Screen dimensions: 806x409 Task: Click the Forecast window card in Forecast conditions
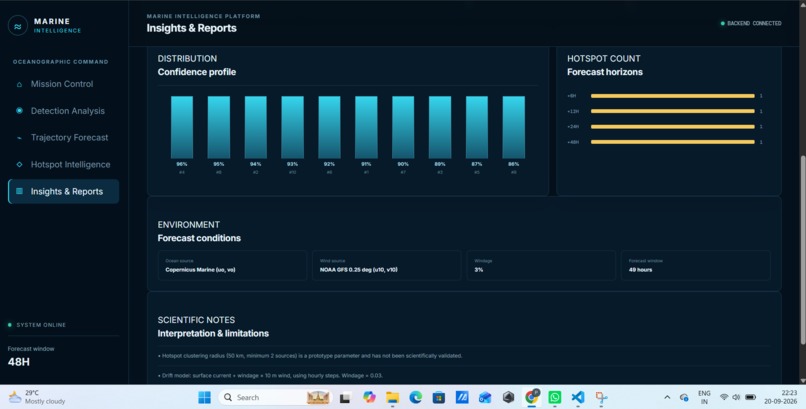[x=695, y=265]
